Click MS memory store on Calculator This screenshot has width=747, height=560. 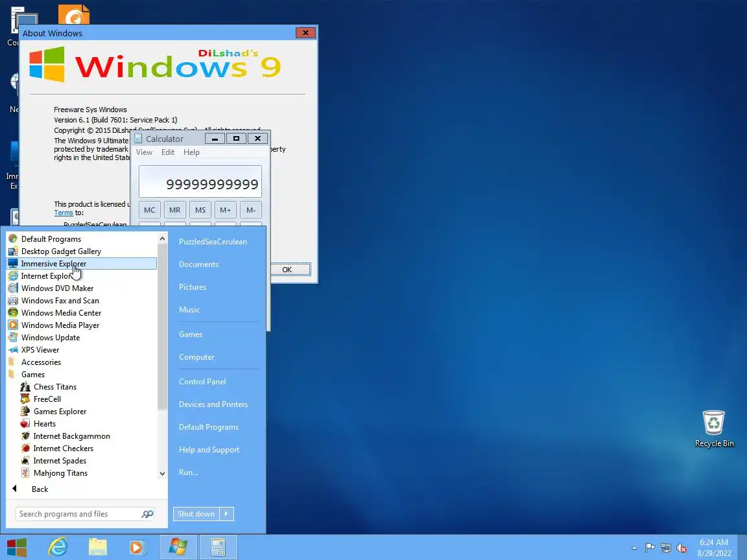(x=200, y=210)
